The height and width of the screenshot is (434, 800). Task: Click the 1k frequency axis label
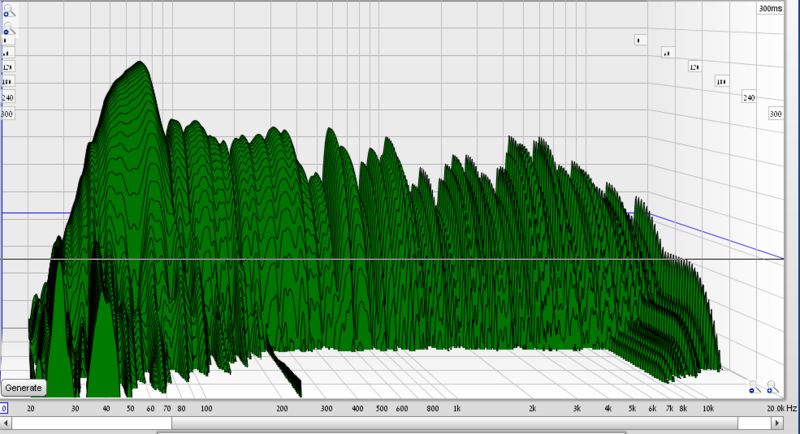tap(457, 409)
